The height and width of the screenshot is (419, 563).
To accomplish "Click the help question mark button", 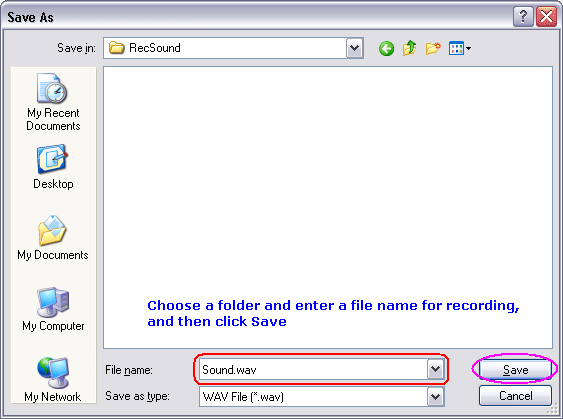I will click(x=523, y=17).
